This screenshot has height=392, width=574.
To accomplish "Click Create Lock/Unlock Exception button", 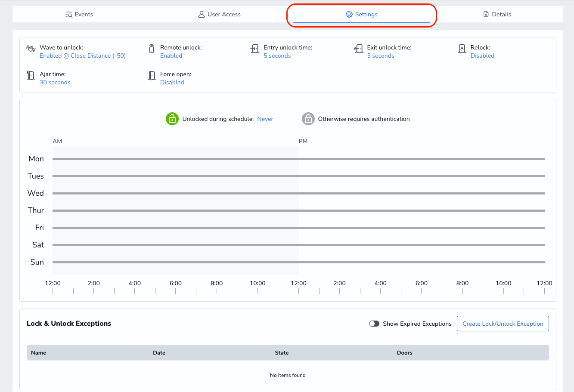I will click(503, 324).
